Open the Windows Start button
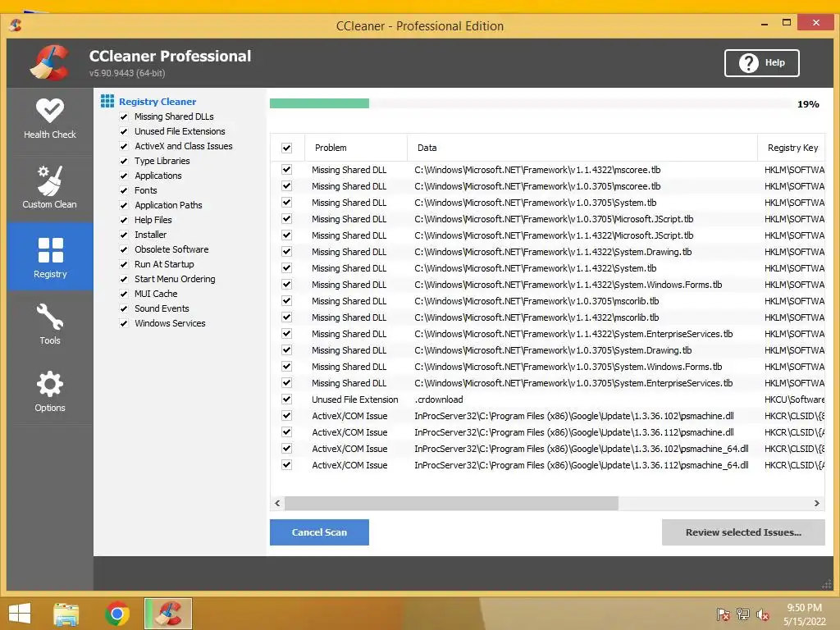 (20, 614)
